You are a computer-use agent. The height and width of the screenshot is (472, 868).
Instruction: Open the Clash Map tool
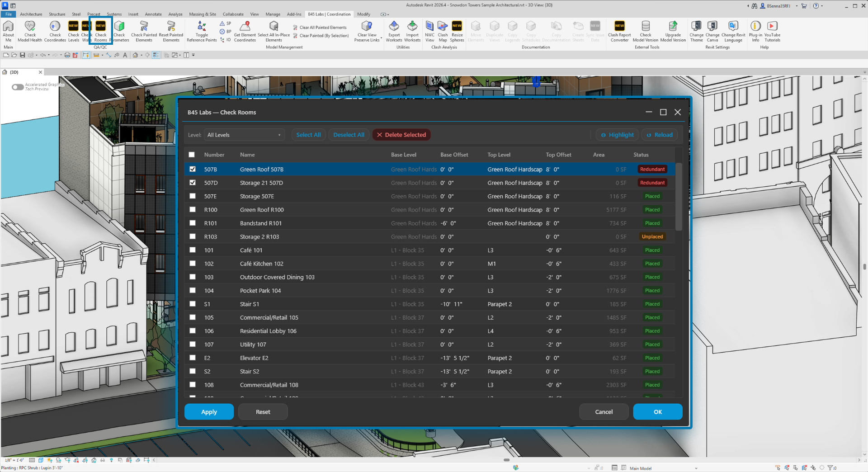coord(443,31)
